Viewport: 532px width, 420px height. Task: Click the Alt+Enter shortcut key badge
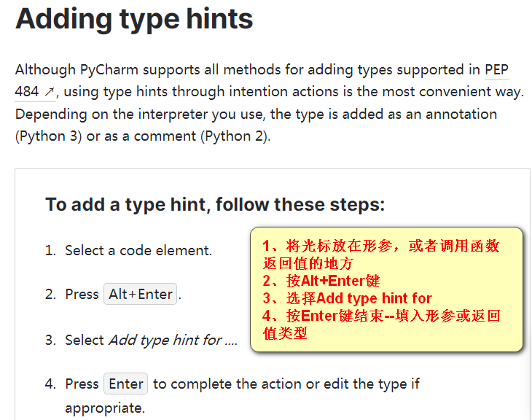[x=140, y=294]
